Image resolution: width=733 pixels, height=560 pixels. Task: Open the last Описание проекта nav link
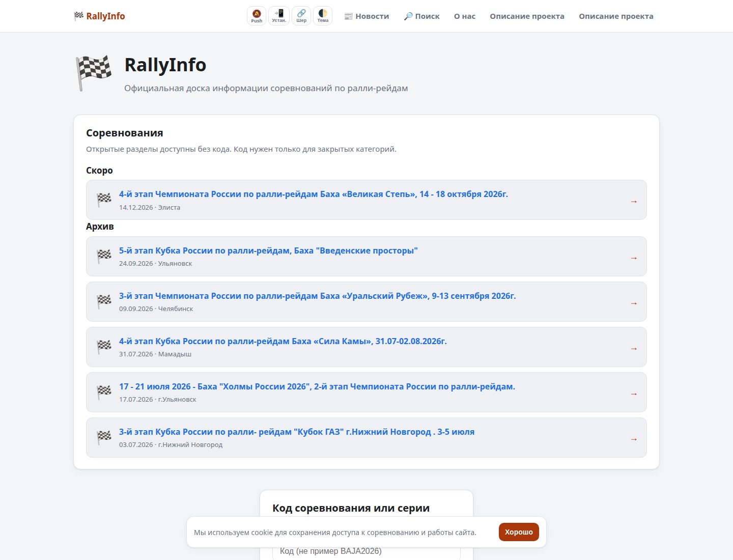pos(616,16)
